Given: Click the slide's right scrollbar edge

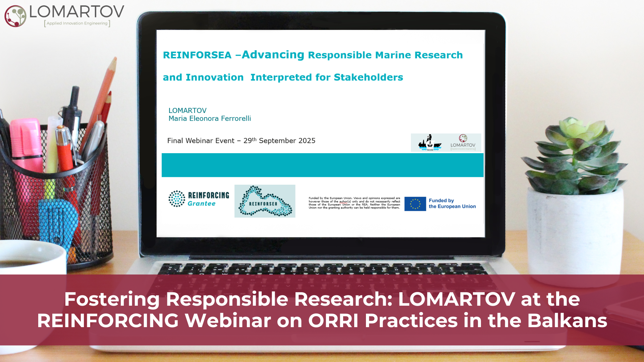Looking at the screenshot, I should click(x=484, y=134).
